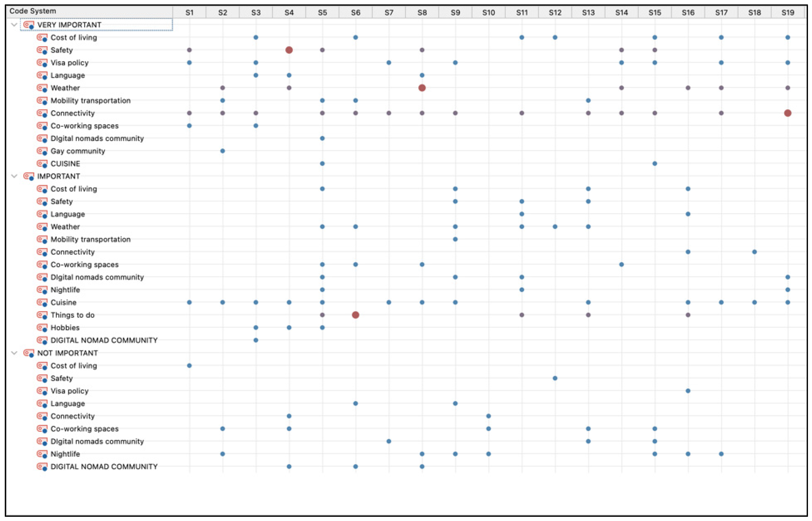812x521 pixels.
Task: Click the Hobbies code icon
Action: (x=42, y=328)
